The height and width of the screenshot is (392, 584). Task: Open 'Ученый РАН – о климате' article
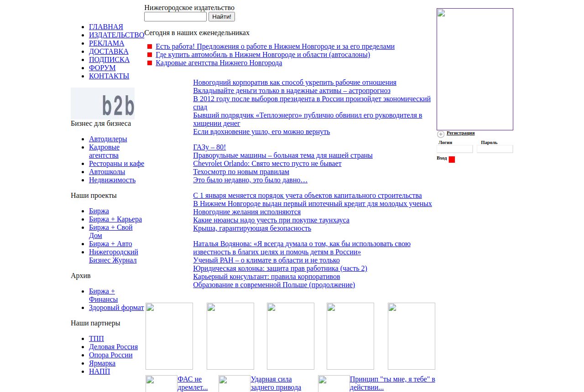click(x=266, y=260)
